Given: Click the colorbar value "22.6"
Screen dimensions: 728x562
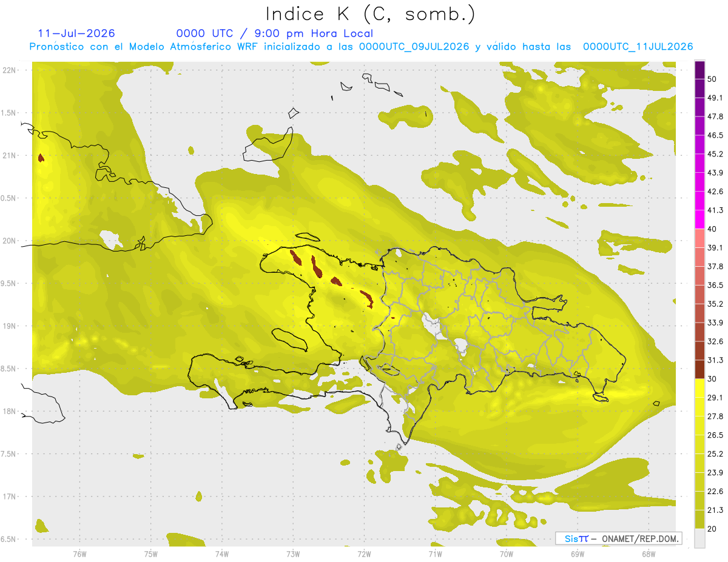Looking at the screenshot, I should (x=716, y=492).
